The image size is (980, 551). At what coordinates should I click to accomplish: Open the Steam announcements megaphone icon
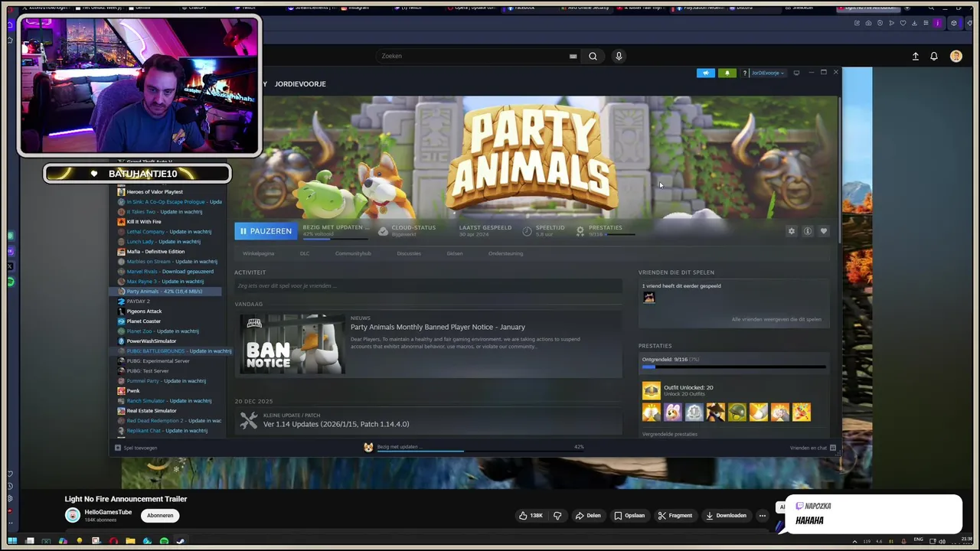(705, 73)
